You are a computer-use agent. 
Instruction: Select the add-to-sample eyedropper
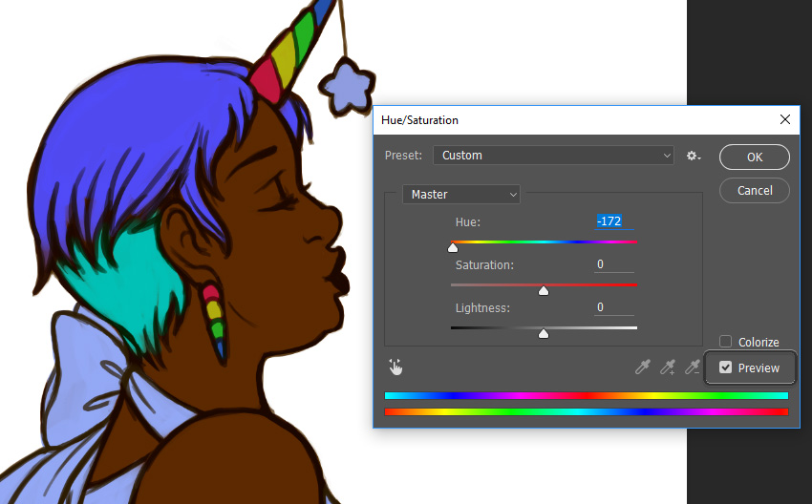tap(668, 367)
